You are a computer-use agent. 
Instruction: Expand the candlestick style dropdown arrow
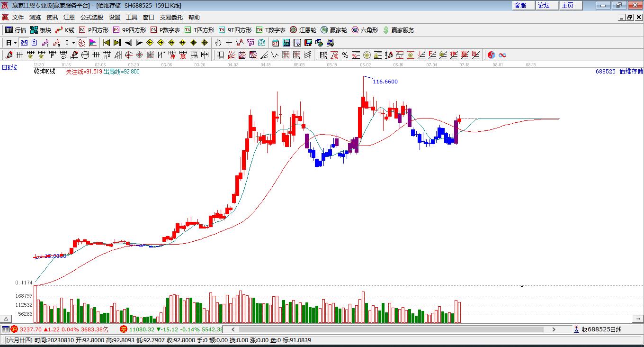click(x=73, y=43)
